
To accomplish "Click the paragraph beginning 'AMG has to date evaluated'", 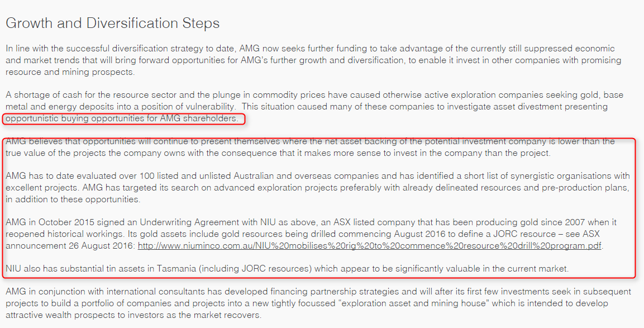I will click(317, 188).
